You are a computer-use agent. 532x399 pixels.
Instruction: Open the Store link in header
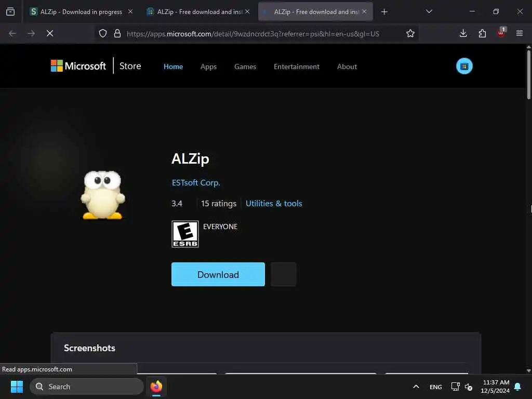point(130,66)
